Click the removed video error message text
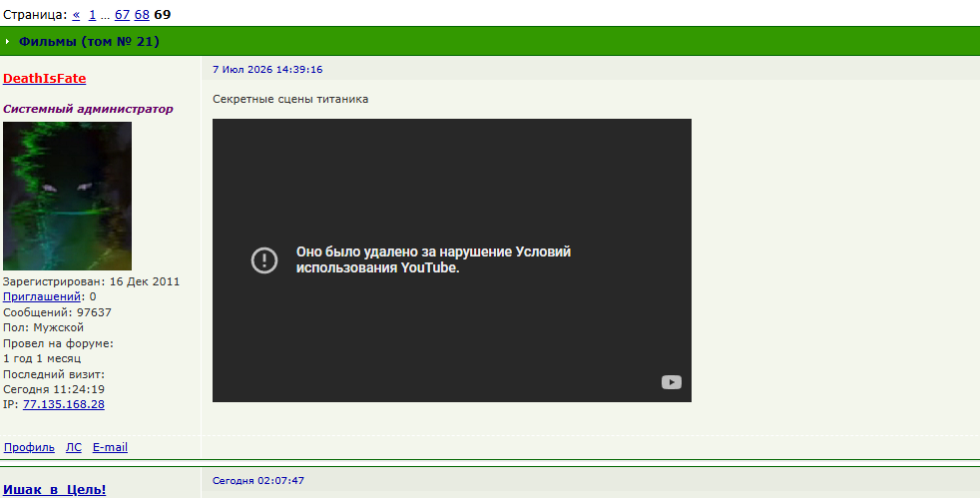 point(433,259)
